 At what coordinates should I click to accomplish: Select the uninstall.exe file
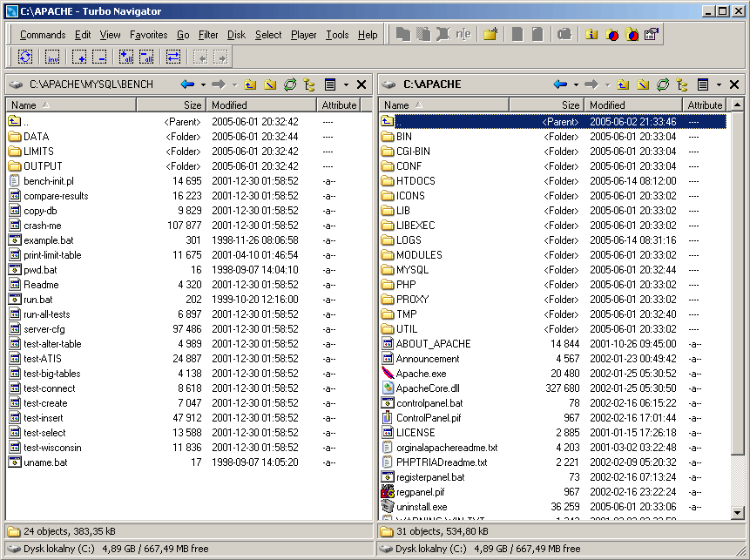[x=422, y=507]
